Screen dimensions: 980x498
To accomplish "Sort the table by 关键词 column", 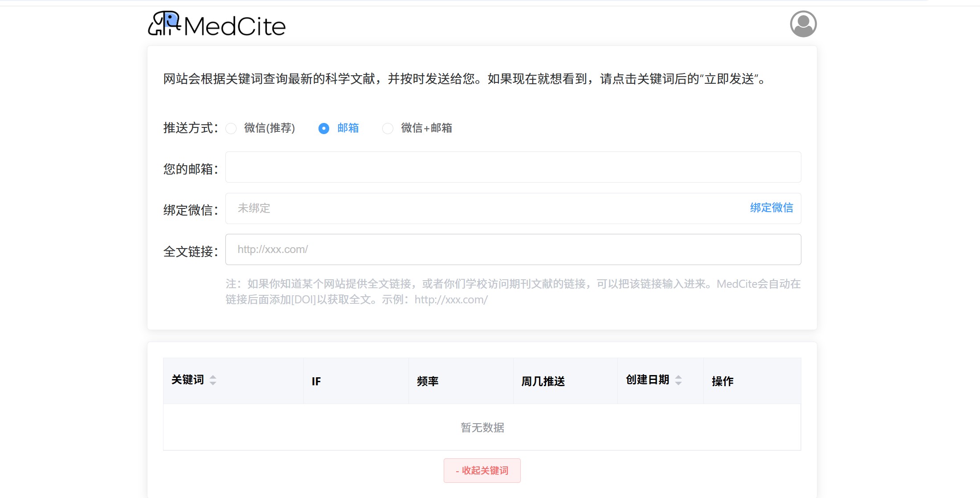I will click(x=188, y=380).
